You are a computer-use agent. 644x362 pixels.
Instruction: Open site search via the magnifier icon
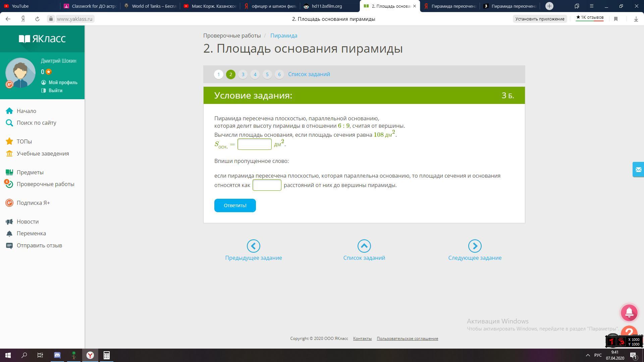[x=9, y=123]
